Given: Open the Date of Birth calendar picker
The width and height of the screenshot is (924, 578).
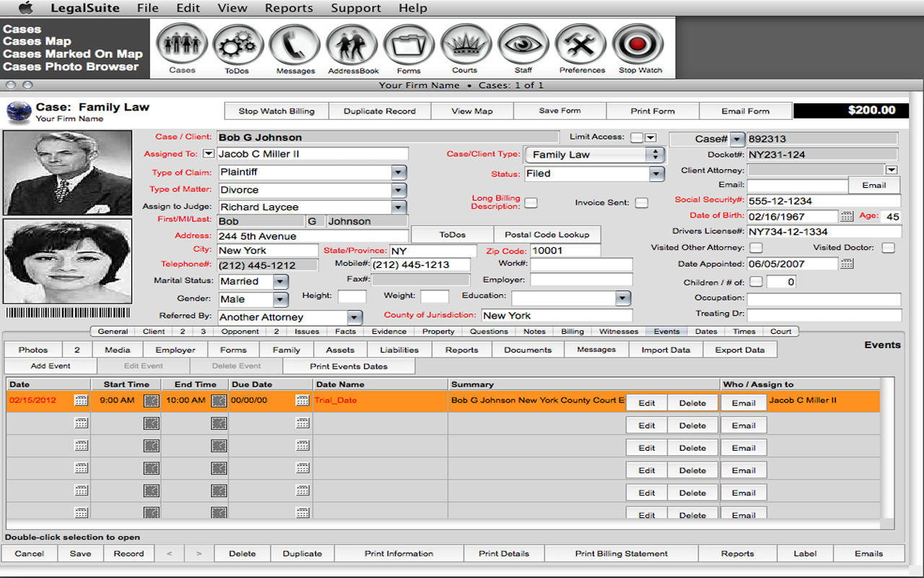Looking at the screenshot, I should [847, 216].
